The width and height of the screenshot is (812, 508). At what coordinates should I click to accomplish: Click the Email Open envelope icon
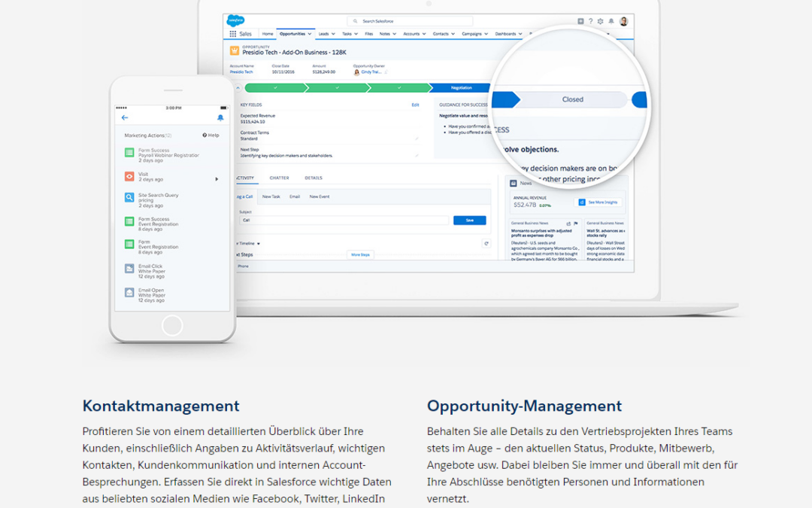(129, 292)
